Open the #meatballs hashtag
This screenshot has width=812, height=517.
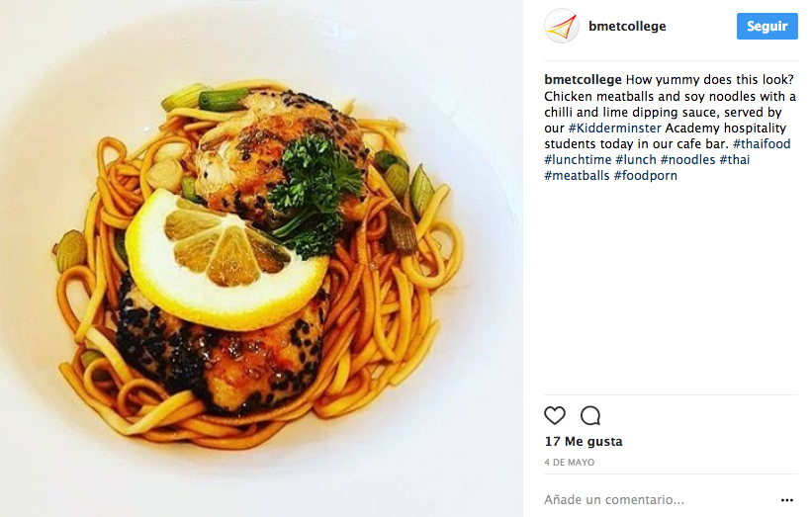[577, 176]
